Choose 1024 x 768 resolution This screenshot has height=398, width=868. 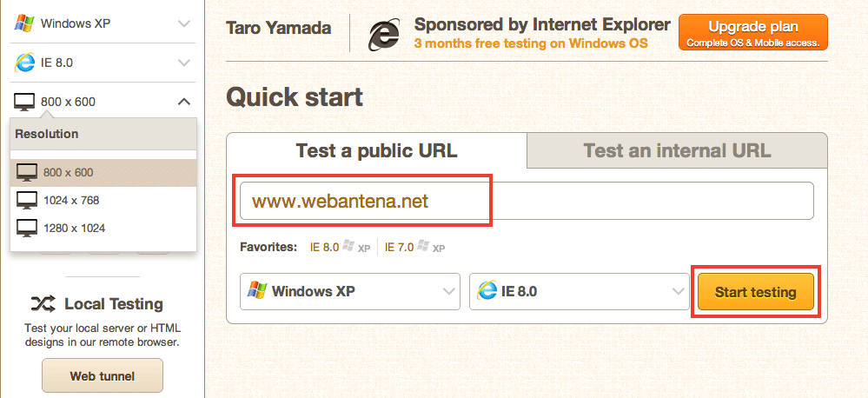pos(103,201)
